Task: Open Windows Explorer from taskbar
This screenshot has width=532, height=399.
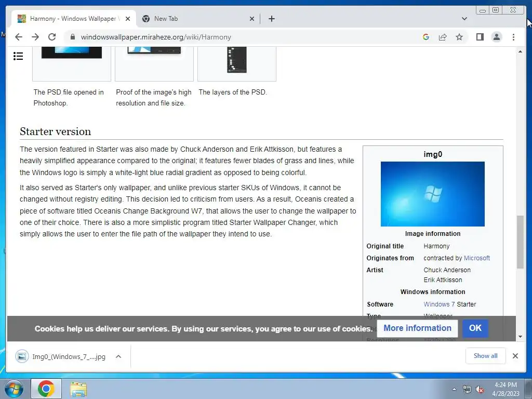Action: 78,389
